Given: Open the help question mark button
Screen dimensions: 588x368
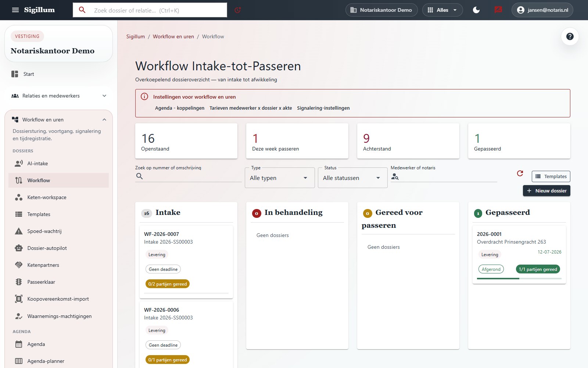Looking at the screenshot, I should pyautogui.click(x=570, y=36).
